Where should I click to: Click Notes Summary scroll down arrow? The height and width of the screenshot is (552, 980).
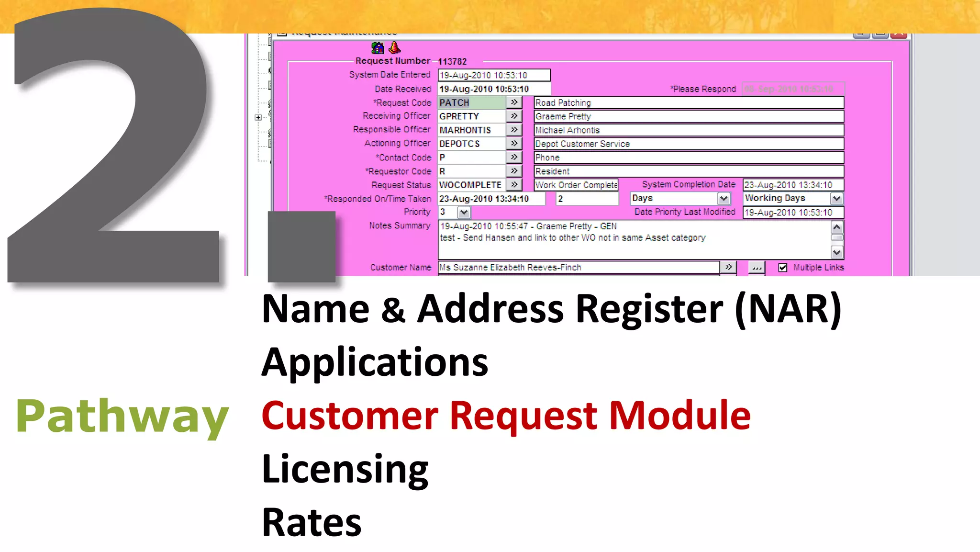pos(837,252)
